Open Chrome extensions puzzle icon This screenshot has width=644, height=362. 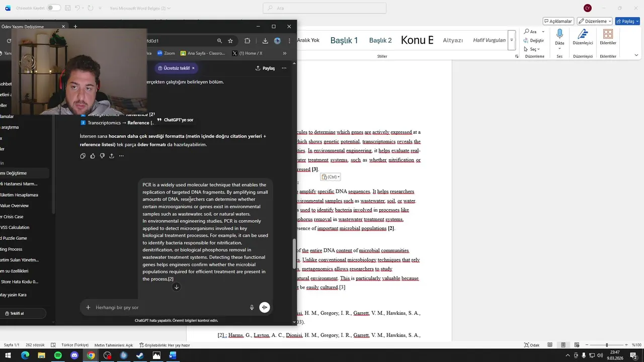[x=247, y=41]
